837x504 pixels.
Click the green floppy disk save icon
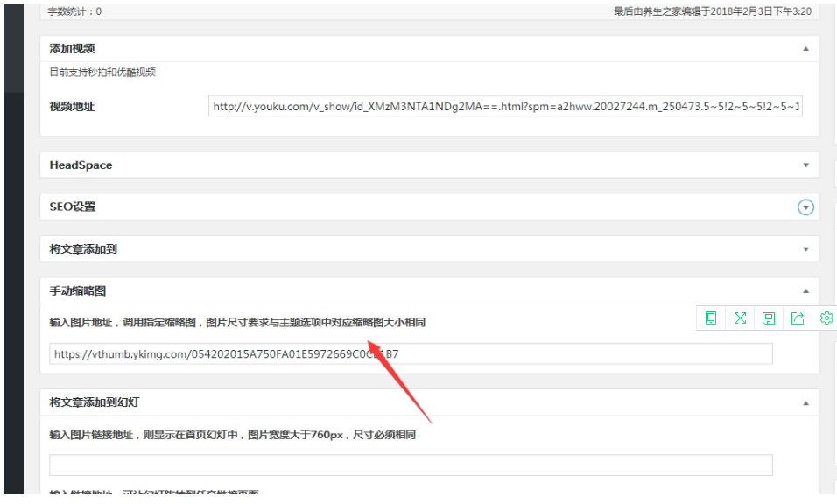(769, 318)
